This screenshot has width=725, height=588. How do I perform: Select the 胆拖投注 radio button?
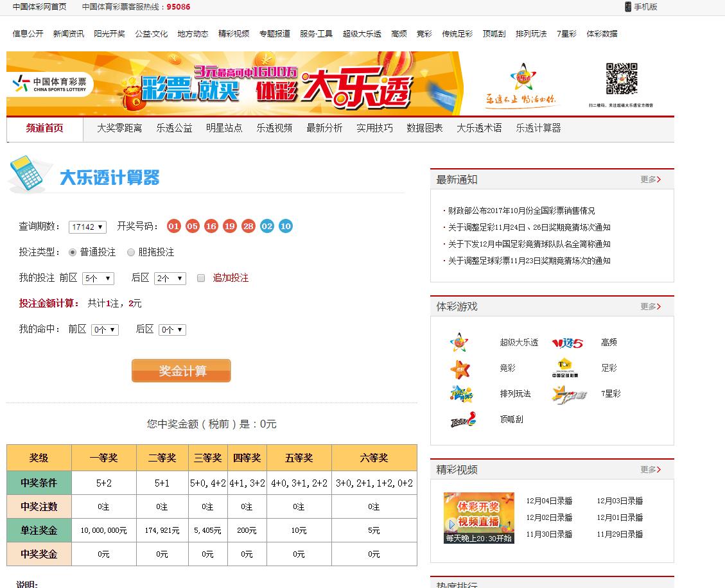[131, 252]
